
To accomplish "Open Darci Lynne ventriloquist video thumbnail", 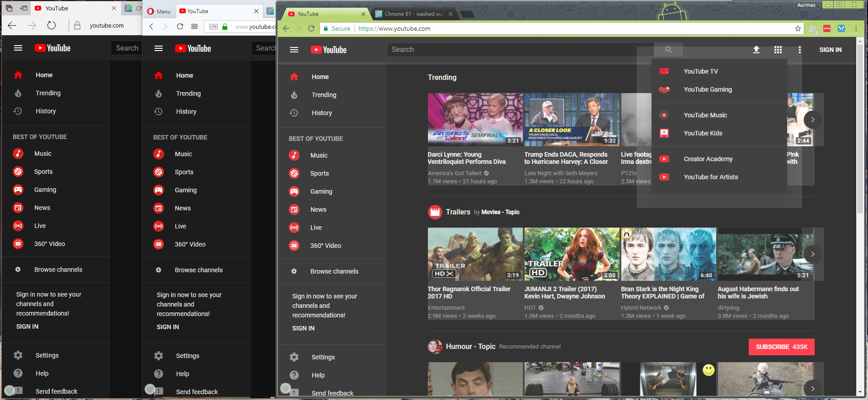I will click(475, 120).
